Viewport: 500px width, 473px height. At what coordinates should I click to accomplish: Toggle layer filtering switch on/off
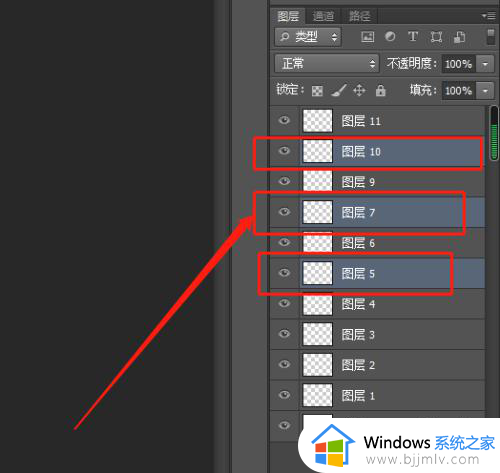(491, 37)
